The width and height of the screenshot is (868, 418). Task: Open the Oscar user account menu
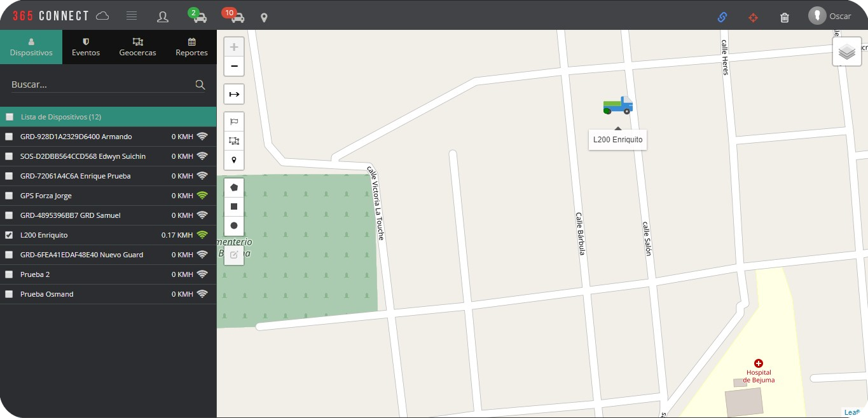pyautogui.click(x=830, y=16)
